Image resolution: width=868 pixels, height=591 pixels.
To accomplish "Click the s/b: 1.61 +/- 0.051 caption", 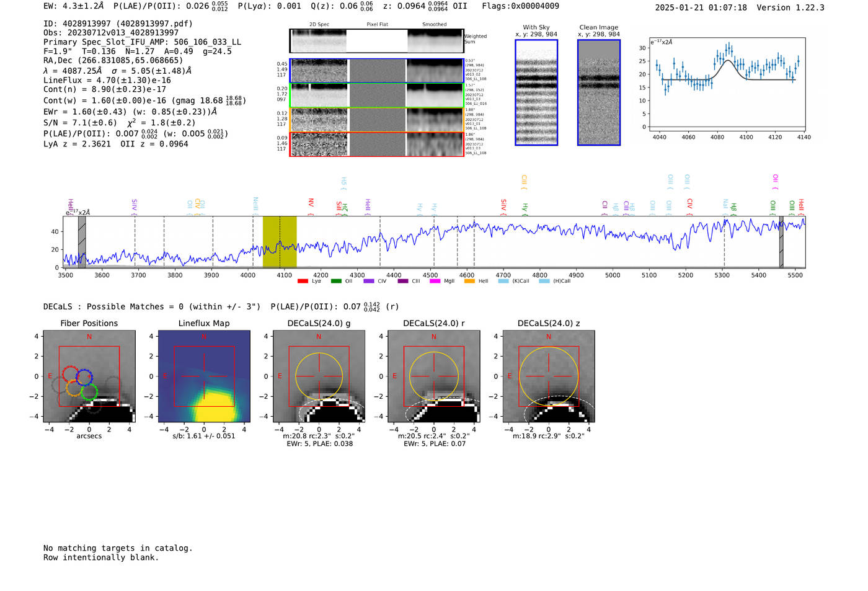I will pyautogui.click(x=204, y=436).
